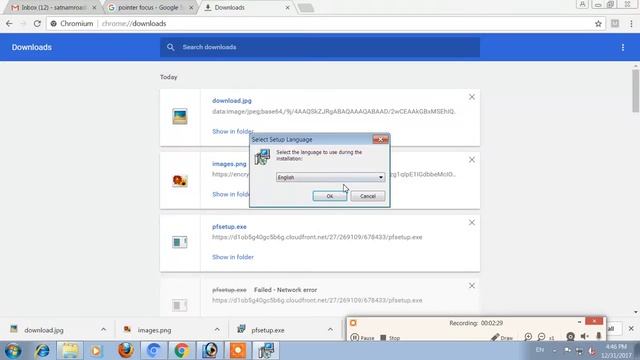Zoom out using the recorder magnifier minus

541,337
